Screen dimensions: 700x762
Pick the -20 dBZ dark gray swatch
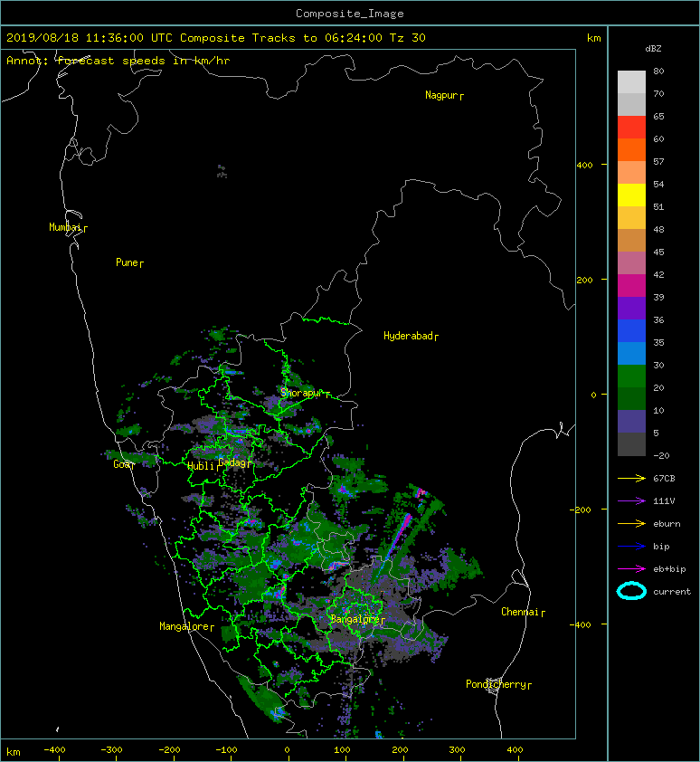[631, 444]
